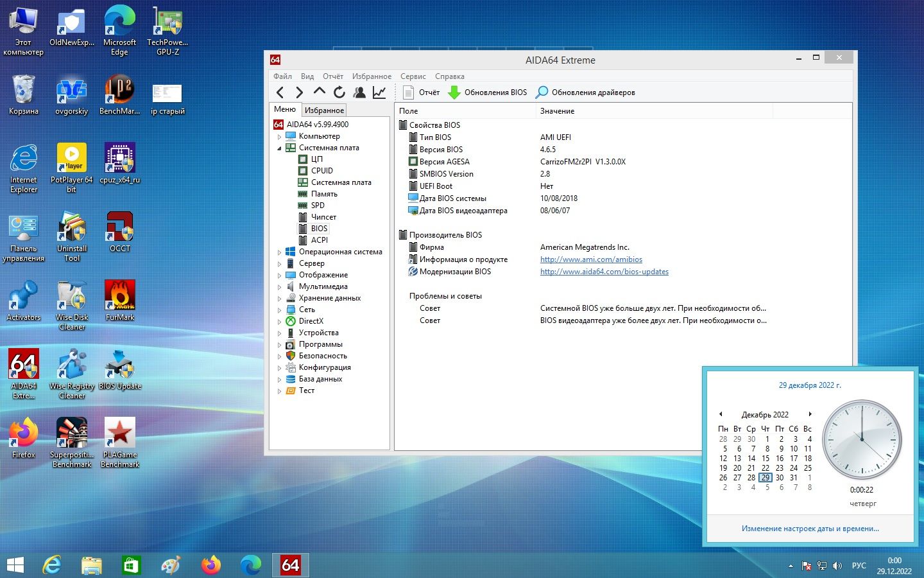Open the user icon in the AIDA64 toolbar

pos(359,92)
